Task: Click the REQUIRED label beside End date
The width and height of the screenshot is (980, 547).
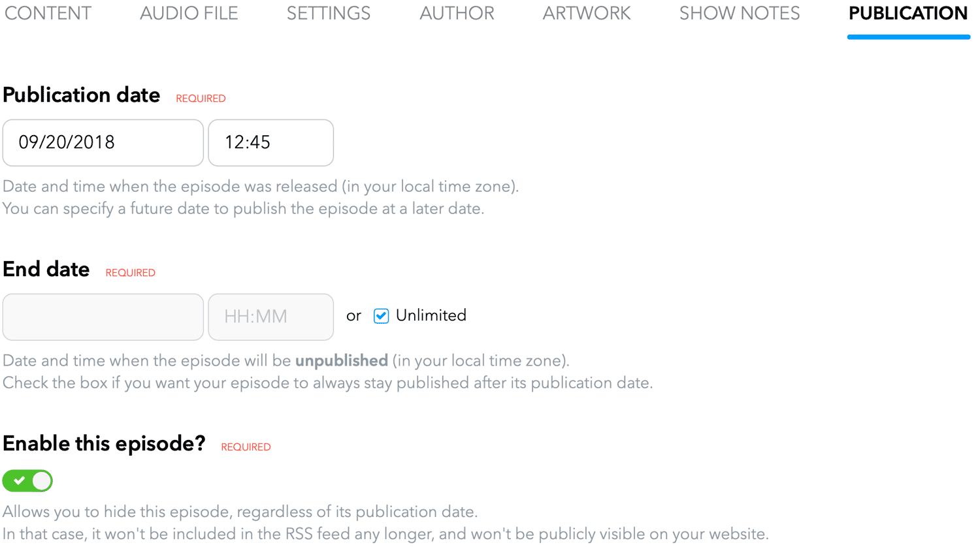Action: [131, 273]
